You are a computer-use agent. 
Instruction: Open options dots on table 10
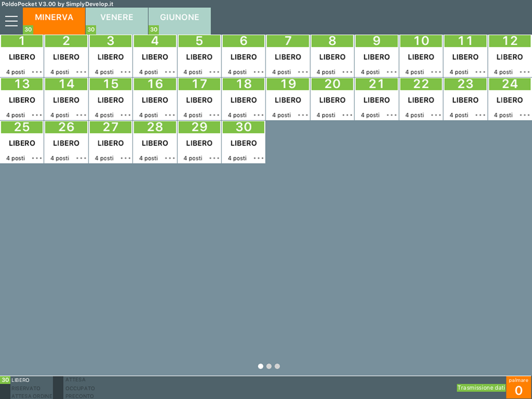436,72
